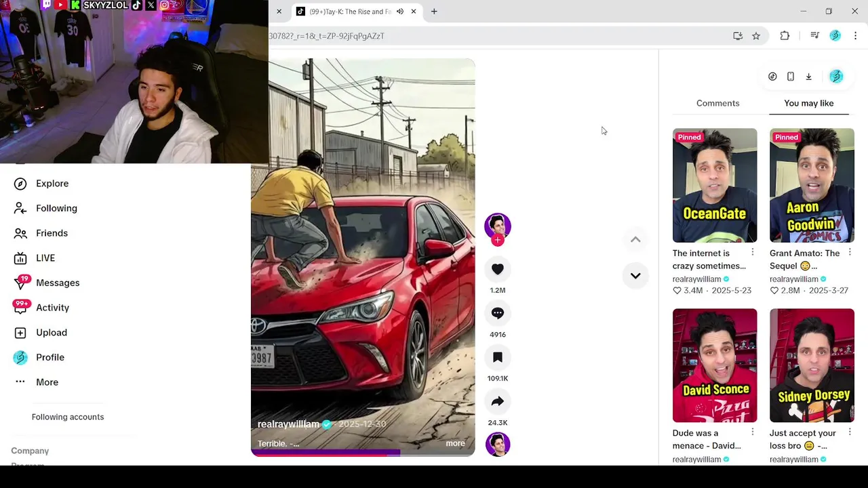Click the title 'The internet is crazy sometimes...'

pos(709,260)
